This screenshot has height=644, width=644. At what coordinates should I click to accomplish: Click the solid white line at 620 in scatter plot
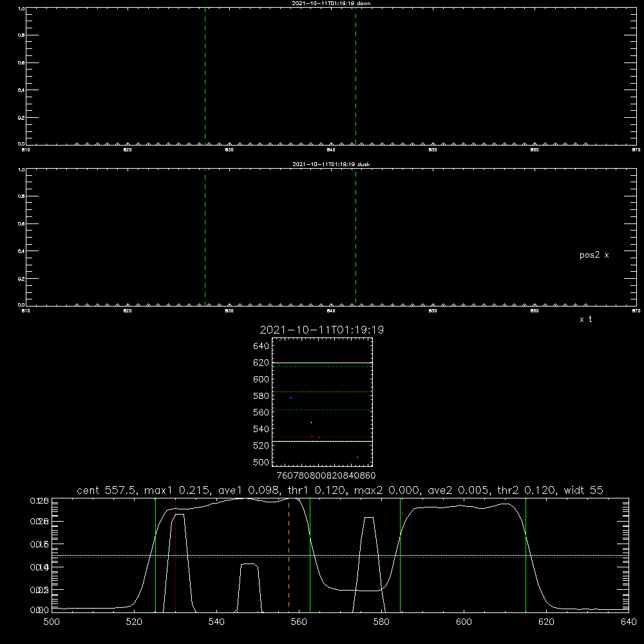pos(323,363)
